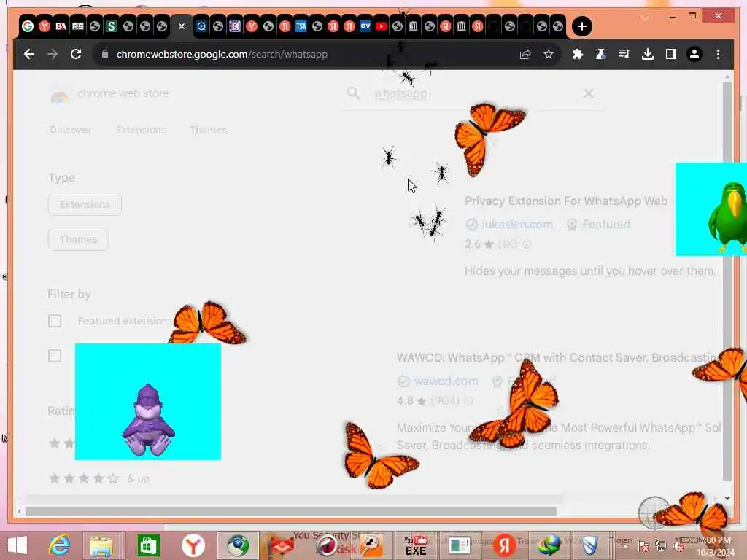Open the Windows Store taskbar icon

pos(148,545)
